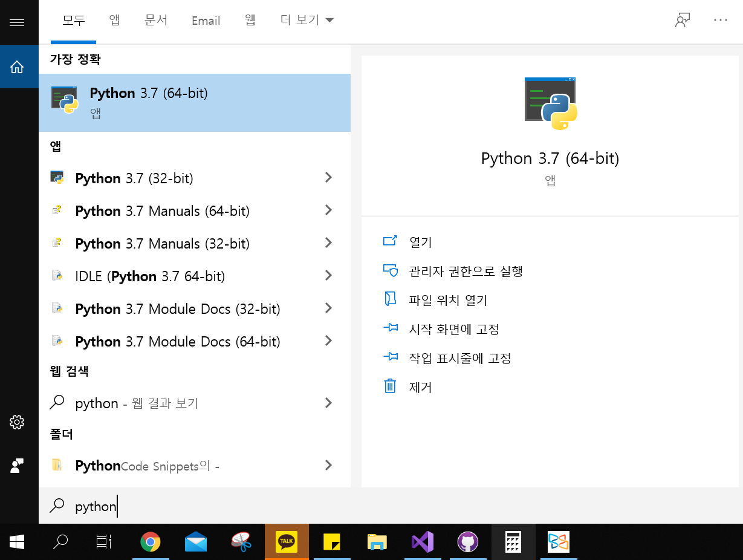
Task: Click 시작 화면에 고정
Action: 454,329
